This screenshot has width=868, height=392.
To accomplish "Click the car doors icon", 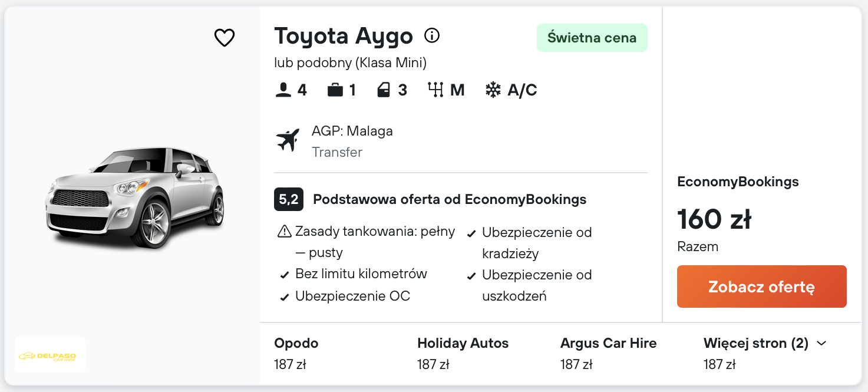I will pos(384,90).
